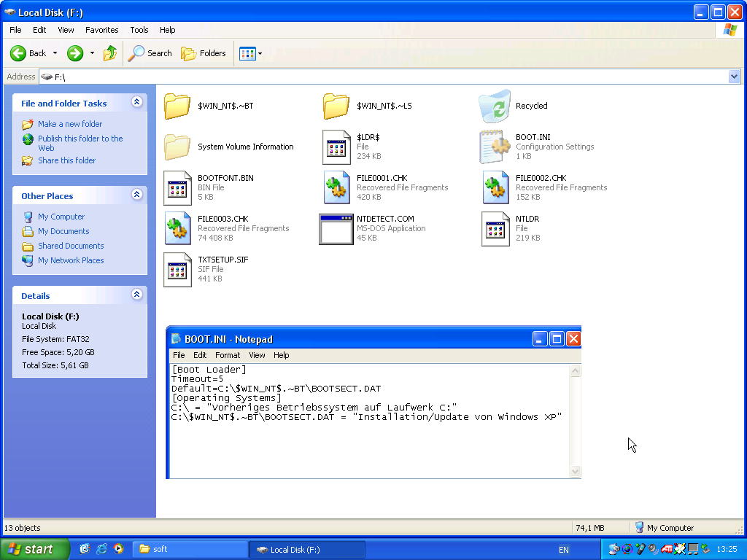Viewport: 747px width, 560px height.
Task: Open Notepad's Format menu
Action: click(228, 355)
